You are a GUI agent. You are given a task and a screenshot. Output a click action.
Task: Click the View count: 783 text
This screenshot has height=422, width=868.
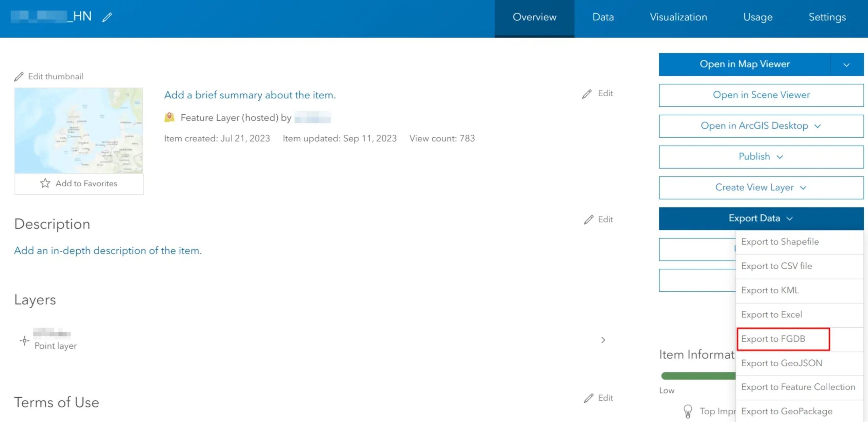click(x=442, y=139)
